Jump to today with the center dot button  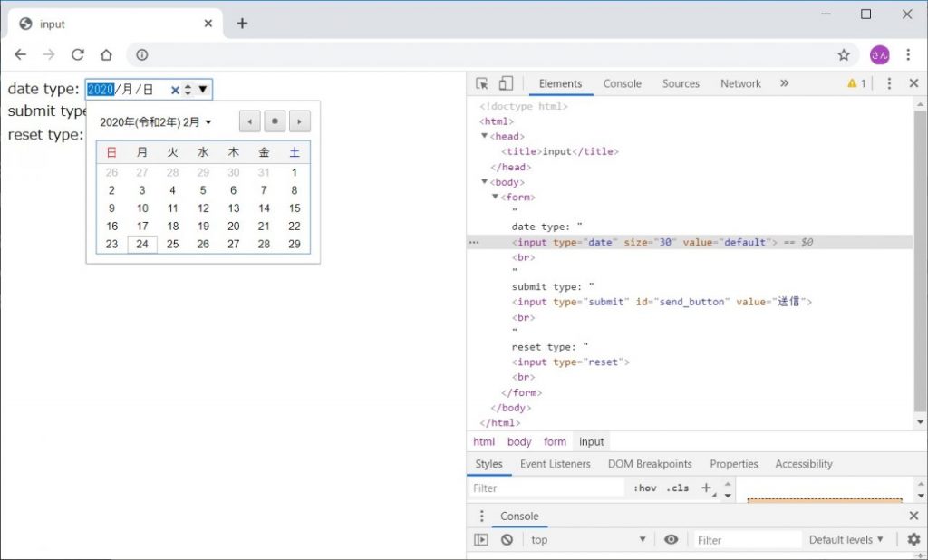pos(273,121)
